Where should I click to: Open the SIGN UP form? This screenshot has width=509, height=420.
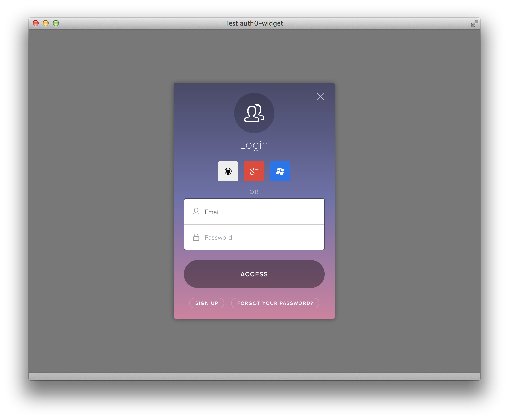coord(207,303)
